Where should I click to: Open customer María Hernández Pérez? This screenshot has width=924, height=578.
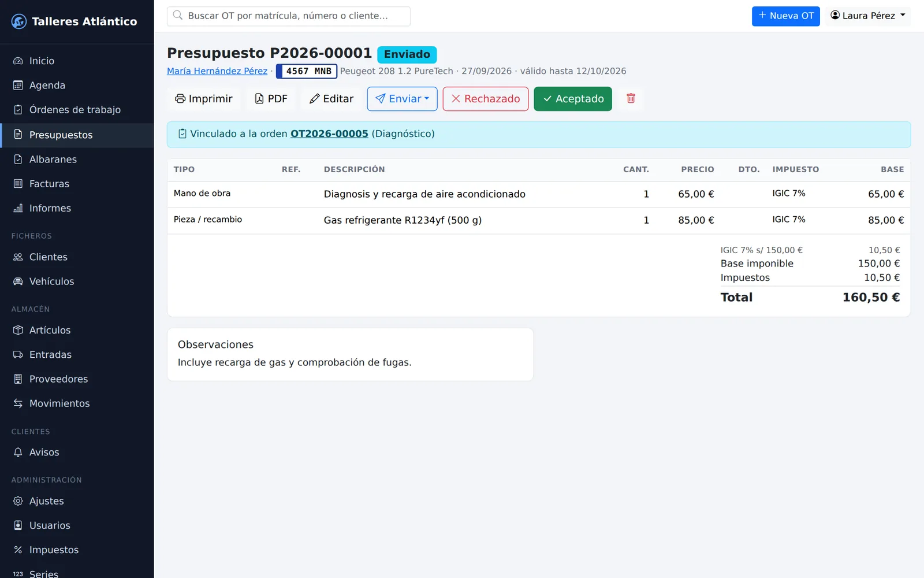[217, 71]
